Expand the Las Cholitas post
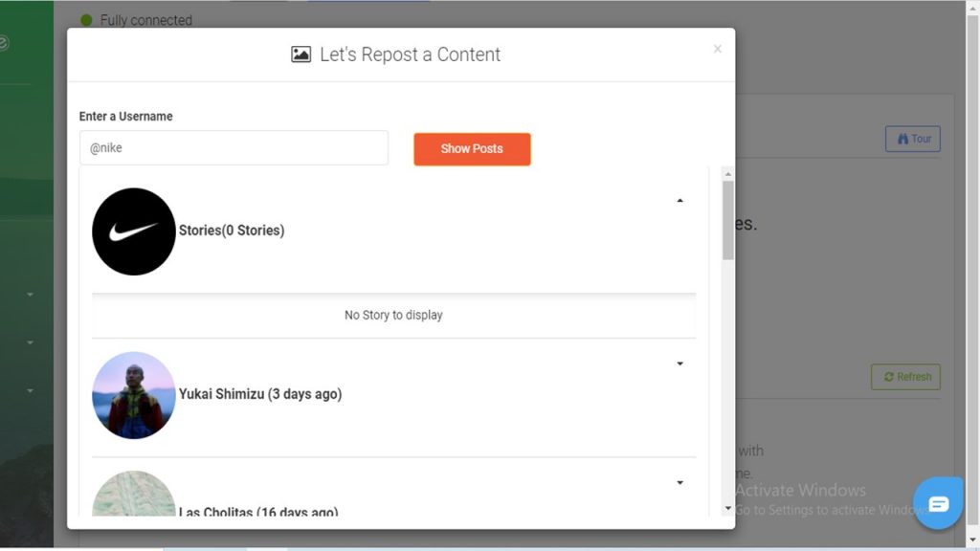 point(680,482)
